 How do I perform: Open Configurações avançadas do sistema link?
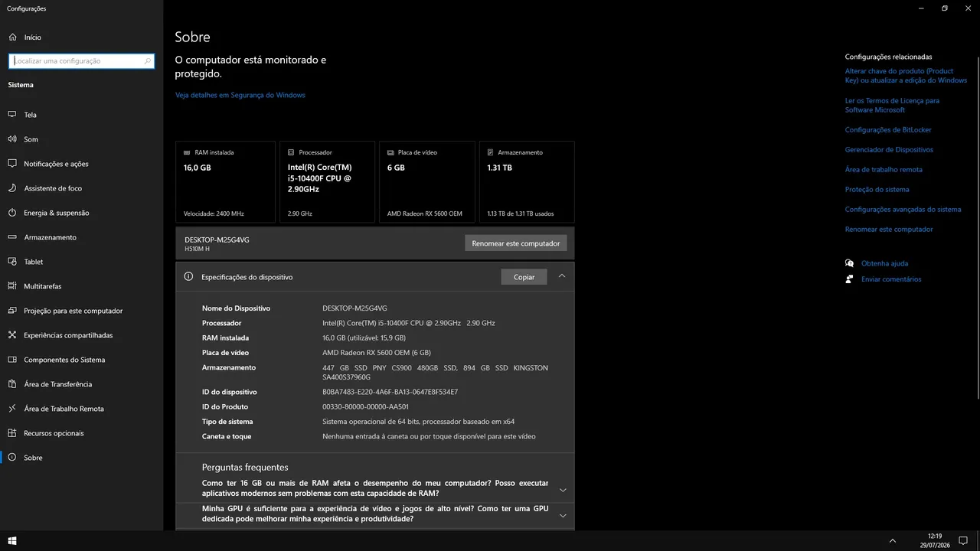point(903,210)
